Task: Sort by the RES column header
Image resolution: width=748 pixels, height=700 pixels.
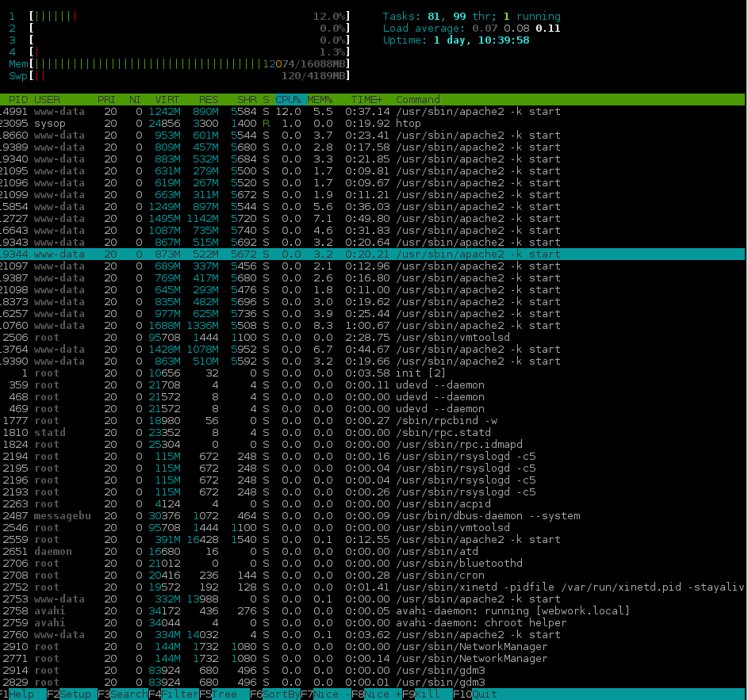Action: click(x=209, y=100)
